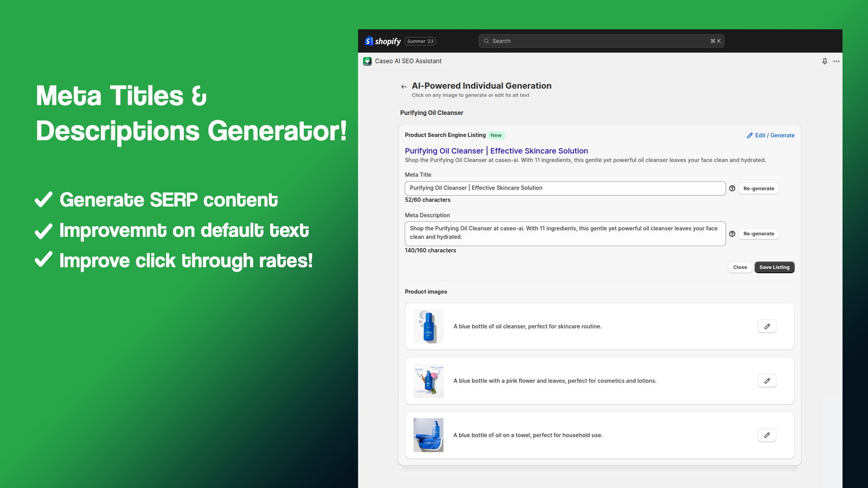Close the listing editor
The width and height of the screenshot is (868, 488).
pyautogui.click(x=739, y=267)
